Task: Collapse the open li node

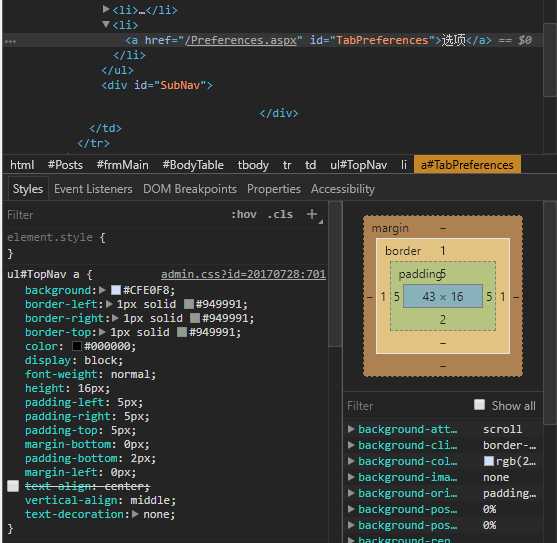Action: pos(106,24)
